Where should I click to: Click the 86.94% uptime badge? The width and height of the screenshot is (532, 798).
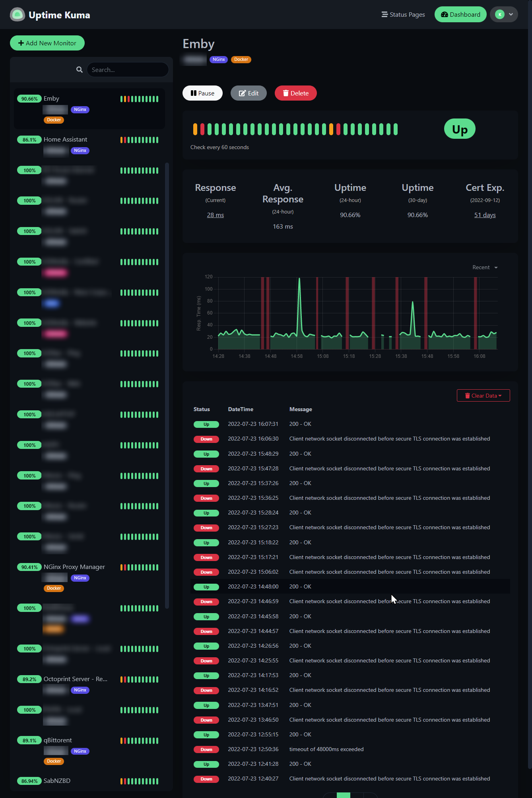click(x=29, y=781)
